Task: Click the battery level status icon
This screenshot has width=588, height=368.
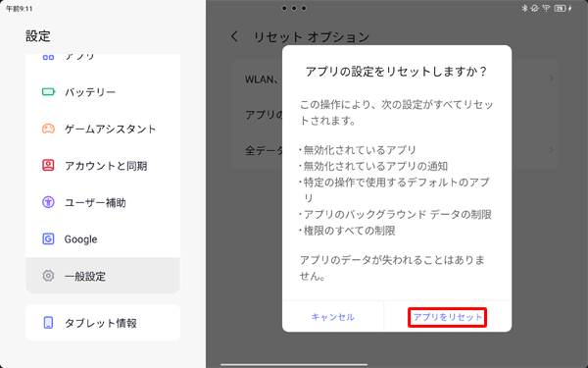Action: click(561, 8)
